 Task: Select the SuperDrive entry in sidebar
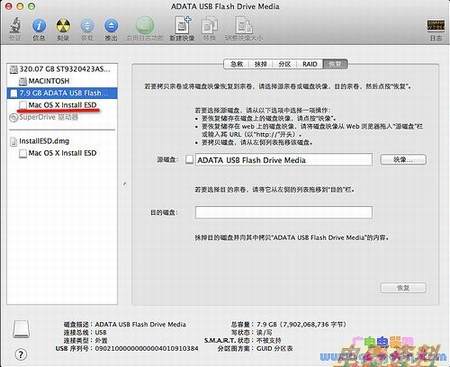(62, 117)
